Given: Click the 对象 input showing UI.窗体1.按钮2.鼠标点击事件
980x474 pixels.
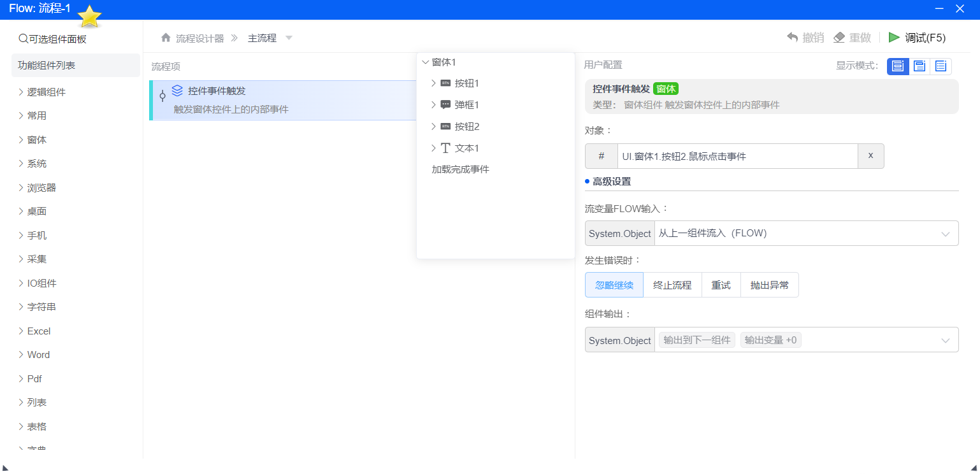Looking at the screenshot, I should click(x=736, y=156).
